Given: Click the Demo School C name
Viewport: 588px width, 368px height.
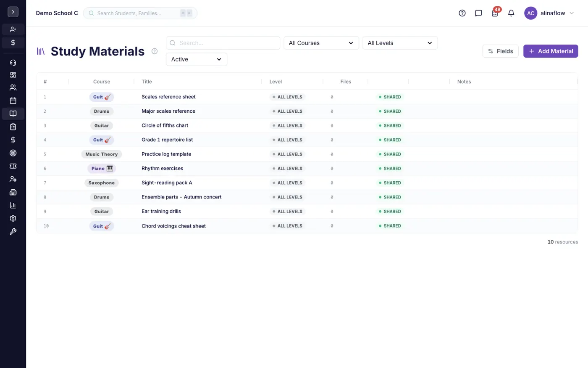Looking at the screenshot, I should tap(57, 13).
